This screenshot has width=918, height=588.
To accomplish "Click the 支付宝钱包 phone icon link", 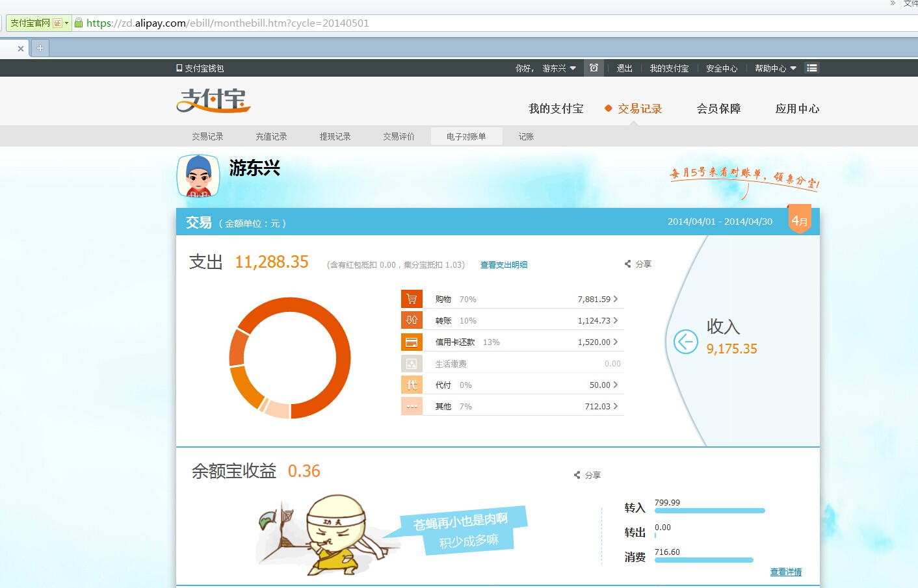I will click(x=200, y=68).
